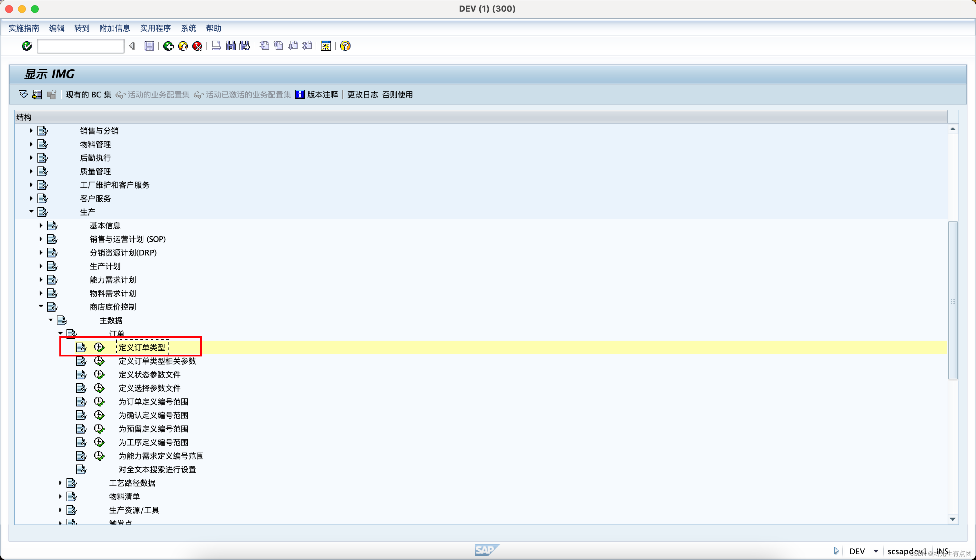Open the 附加信息 menu
This screenshot has width=976, height=560.
[115, 28]
